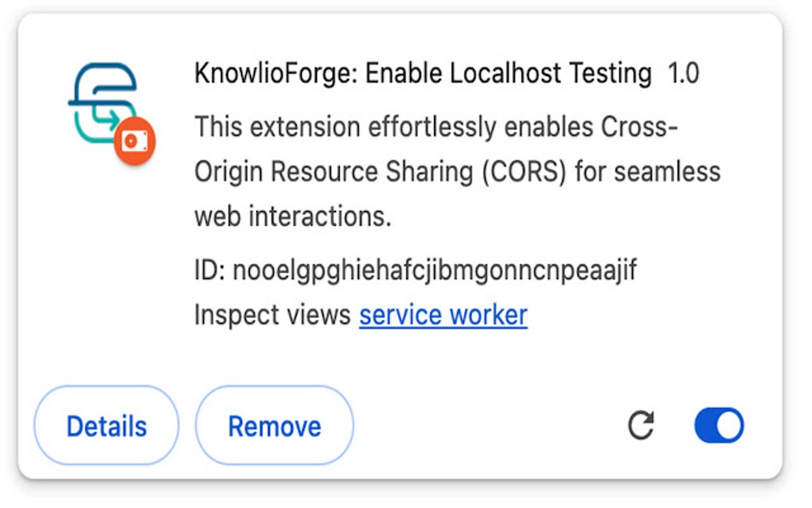Screen dimensions: 812x508
Task: Open the extension Details page
Action: coord(107,427)
